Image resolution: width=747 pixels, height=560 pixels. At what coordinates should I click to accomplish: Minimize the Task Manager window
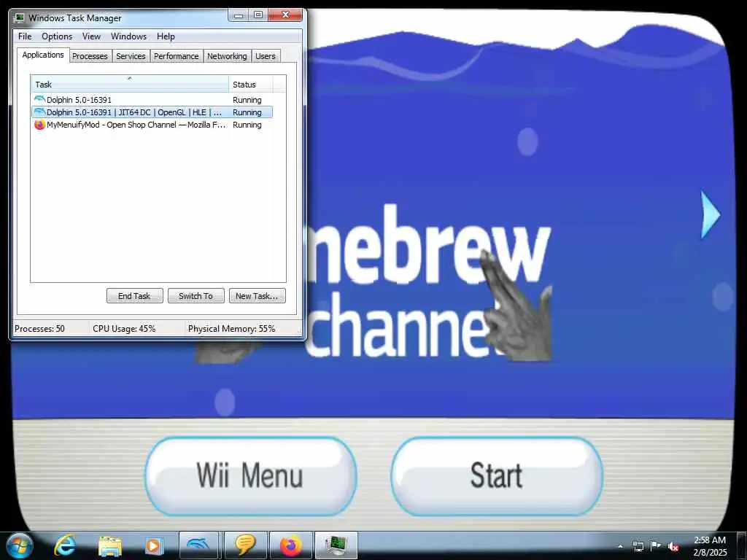[x=239, y=15]
